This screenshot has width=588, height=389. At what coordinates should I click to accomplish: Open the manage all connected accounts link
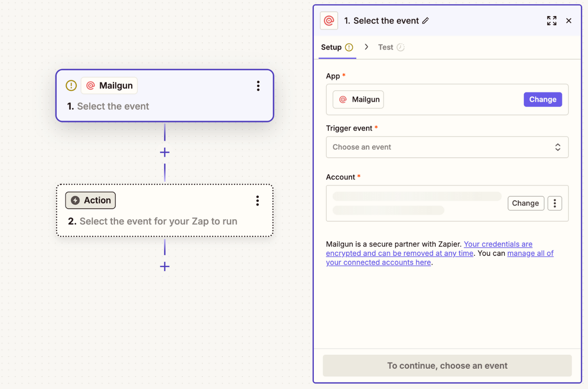point(530,253)
